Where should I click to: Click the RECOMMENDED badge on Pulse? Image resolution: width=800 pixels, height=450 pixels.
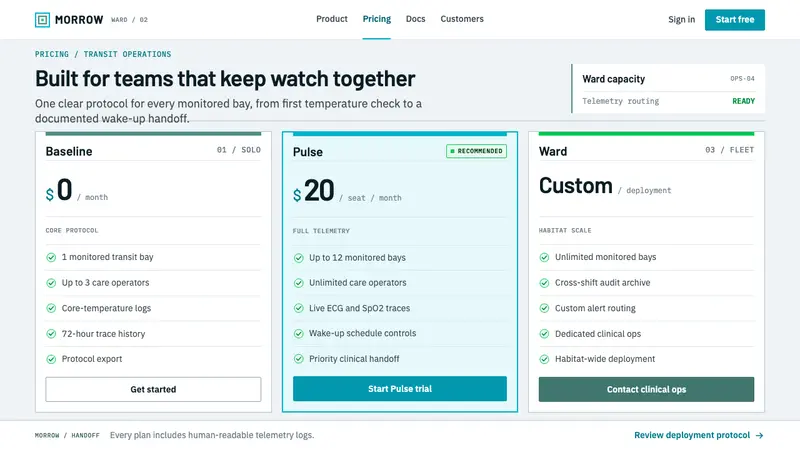(477, 151)
